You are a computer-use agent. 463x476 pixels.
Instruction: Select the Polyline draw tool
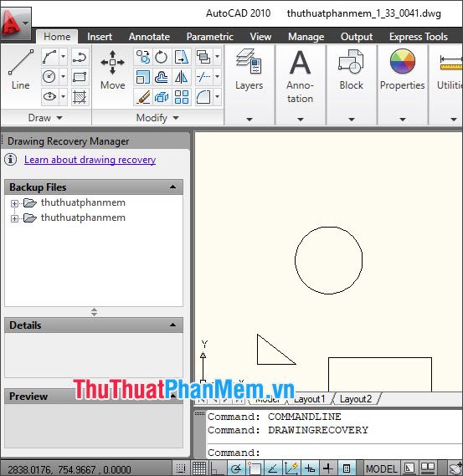(80, 57)
